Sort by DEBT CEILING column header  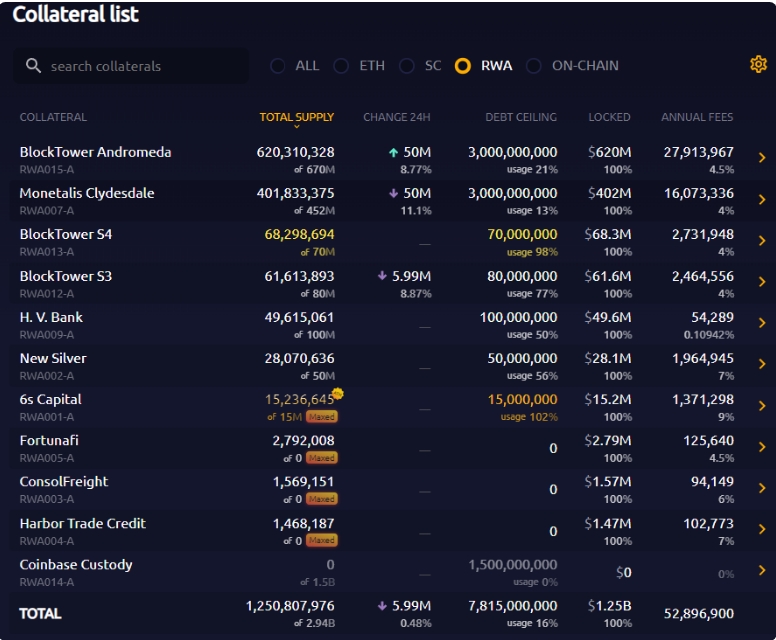click(521, 117)
